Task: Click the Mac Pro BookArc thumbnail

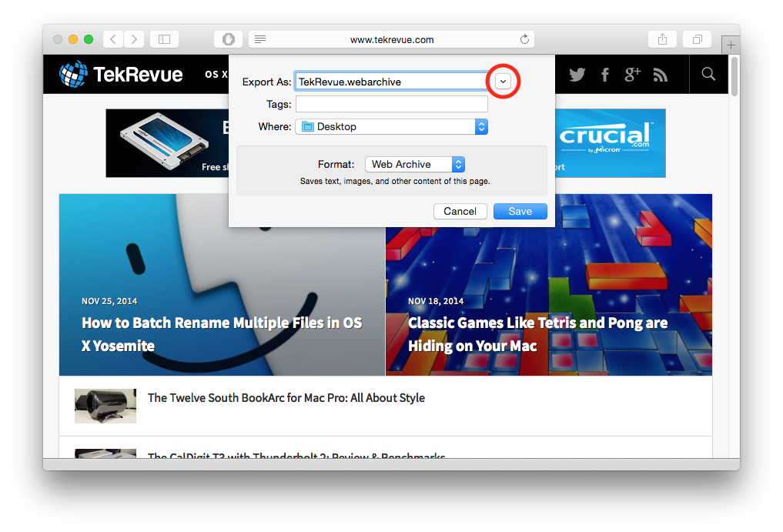Action: click(x=105, y=406)
